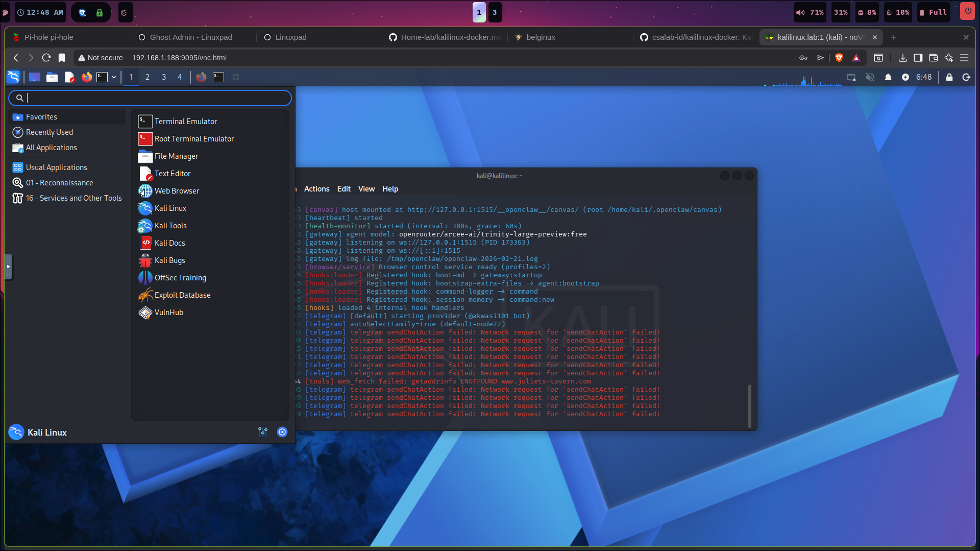
Task: Open the Brave Wallet icon
Action: coord(934,58)
